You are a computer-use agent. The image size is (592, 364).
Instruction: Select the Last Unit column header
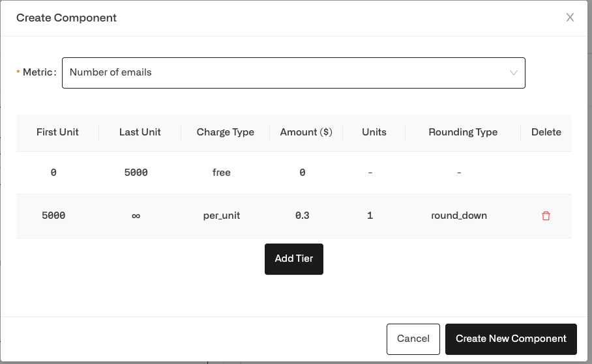[x=140, y=132]
